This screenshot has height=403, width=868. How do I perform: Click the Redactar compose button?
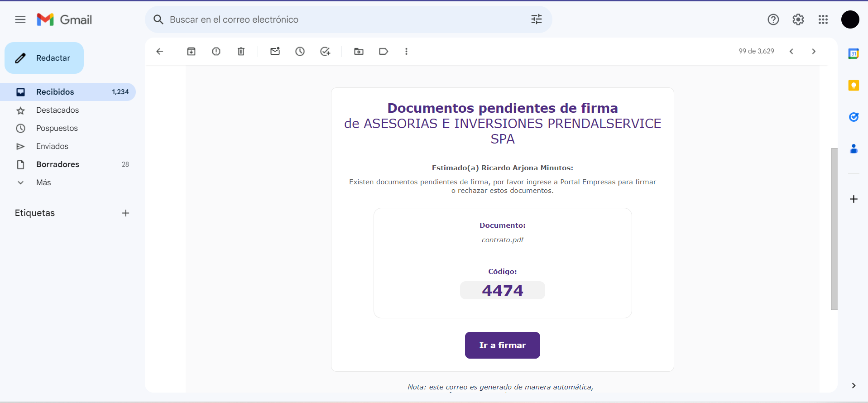click(x=44, y=58)
